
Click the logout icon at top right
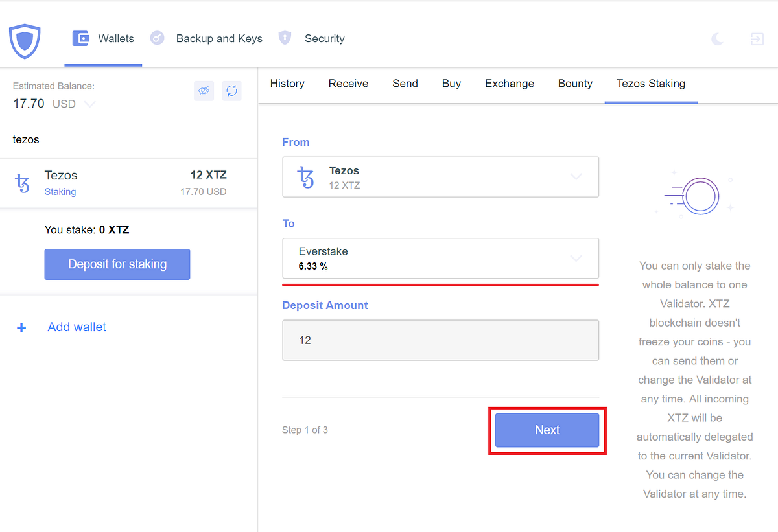(x=757, y=39)
